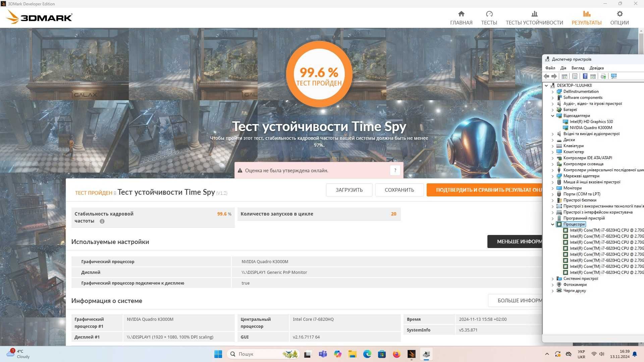Open the Дія menu in Device Manager

tap(563, 68)
